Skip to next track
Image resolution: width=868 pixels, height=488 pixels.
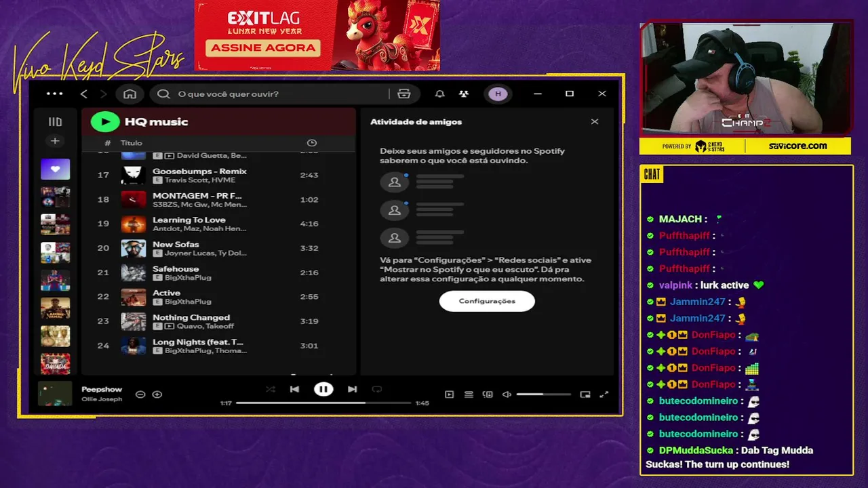click(x=352, y=389)
